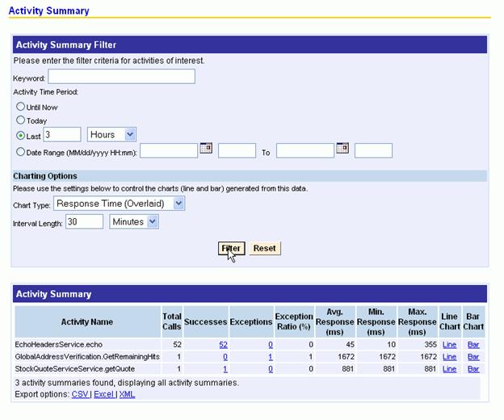Select the Last time period radio button

[x=20, y=136]
